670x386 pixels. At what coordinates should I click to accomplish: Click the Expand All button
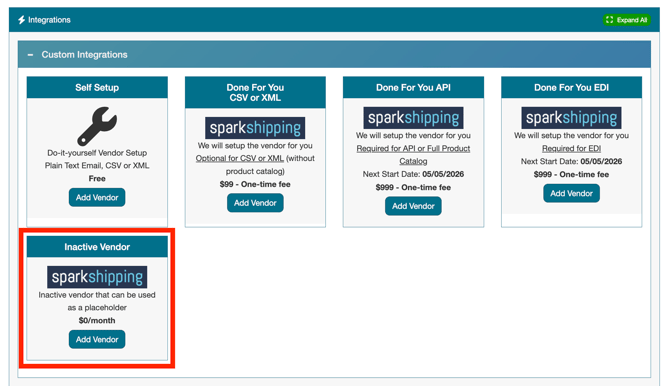pos(626,20)
